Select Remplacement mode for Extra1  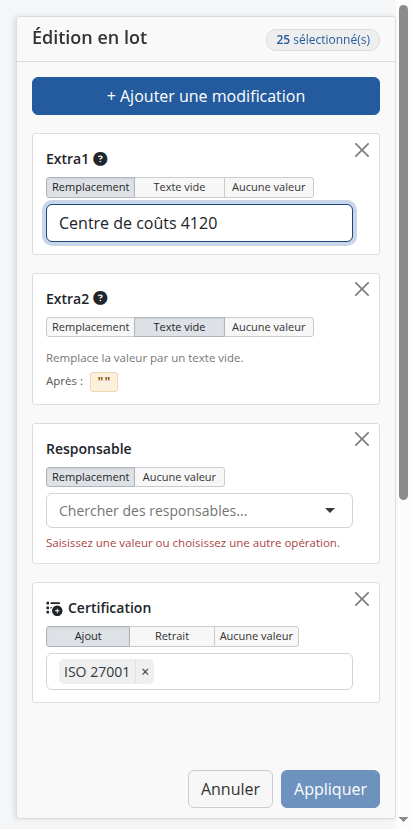click(x=90, y=187)
